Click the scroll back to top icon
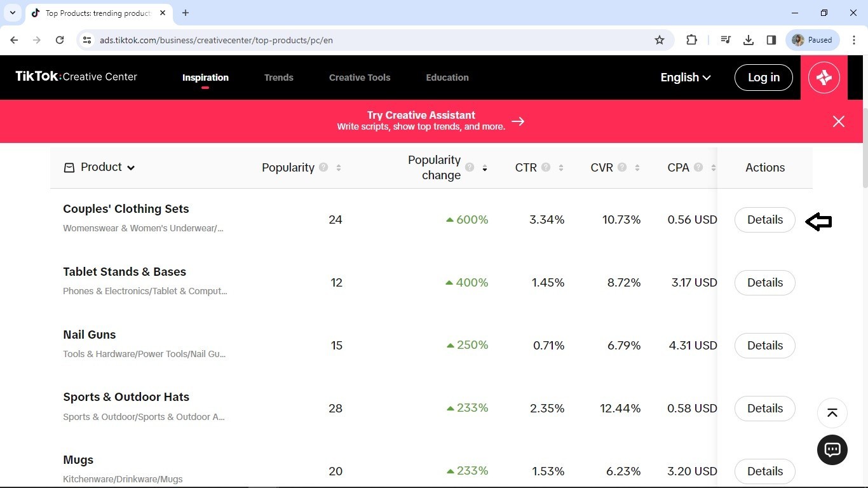This screenshot has height=488, width=868. coord(832,413)
